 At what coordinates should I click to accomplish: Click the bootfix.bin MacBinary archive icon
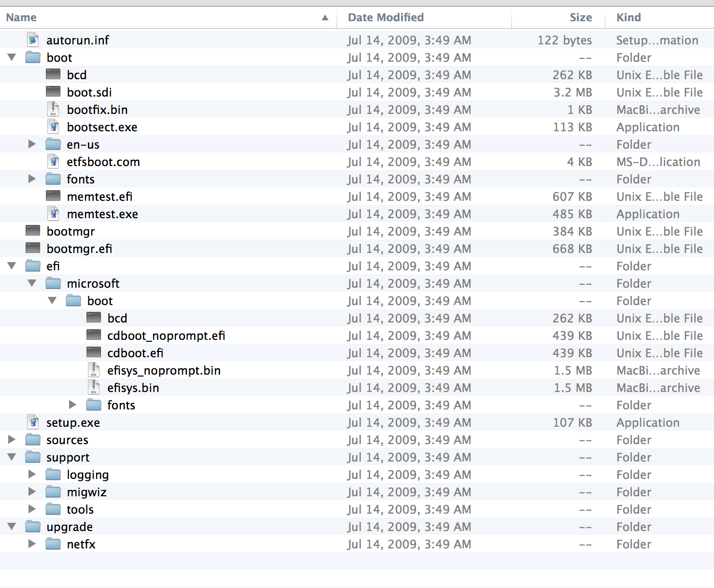pos(53,110)
